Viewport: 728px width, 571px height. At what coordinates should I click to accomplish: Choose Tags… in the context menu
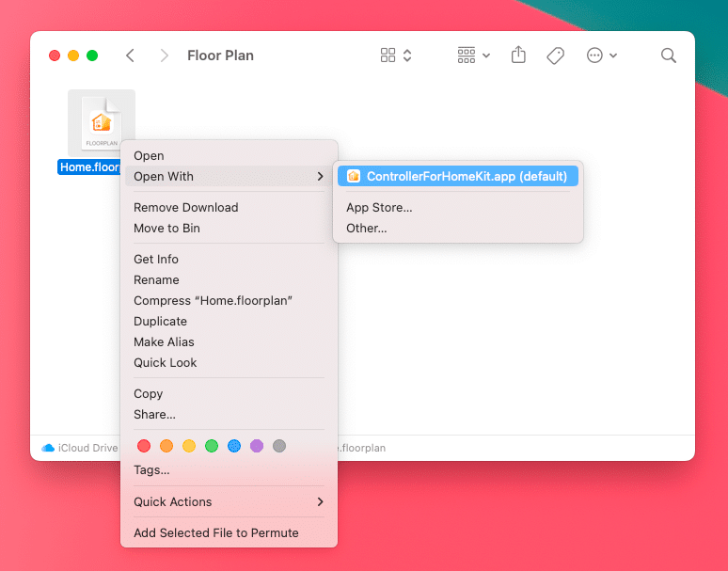point(229,470)
